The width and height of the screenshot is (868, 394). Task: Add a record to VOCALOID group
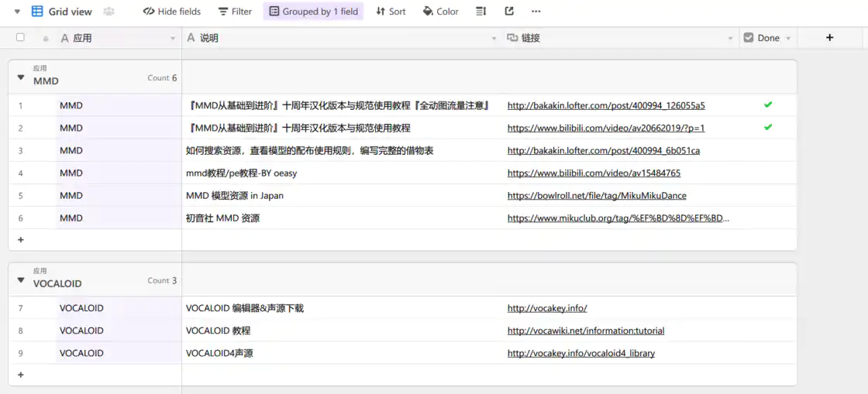tap(21, 375)
